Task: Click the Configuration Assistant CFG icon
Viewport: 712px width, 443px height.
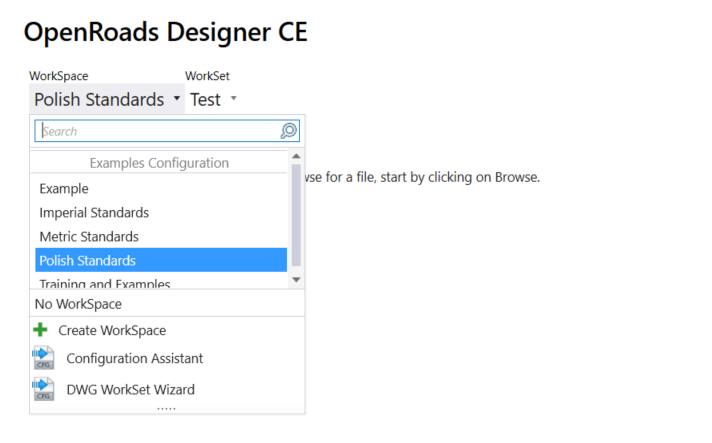Action: click(x=43, y=358)
